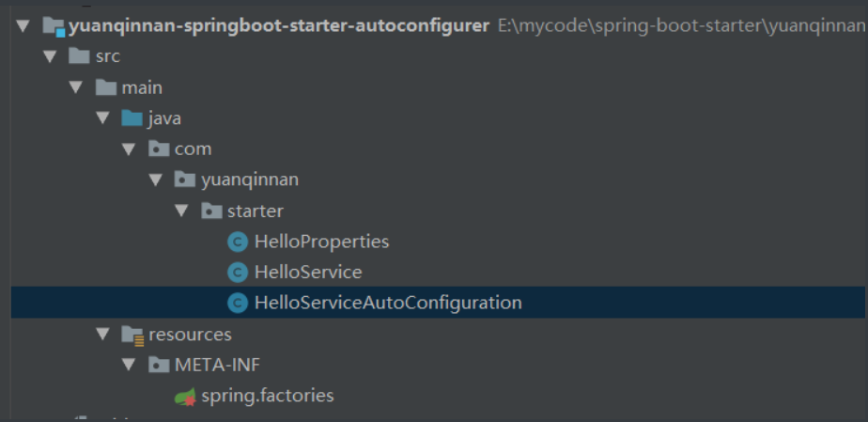Viewport: 868px width, 422px height.
Task: Collapse the resources folder arrow
Action: pyautogui.click(x=102, y=334)
